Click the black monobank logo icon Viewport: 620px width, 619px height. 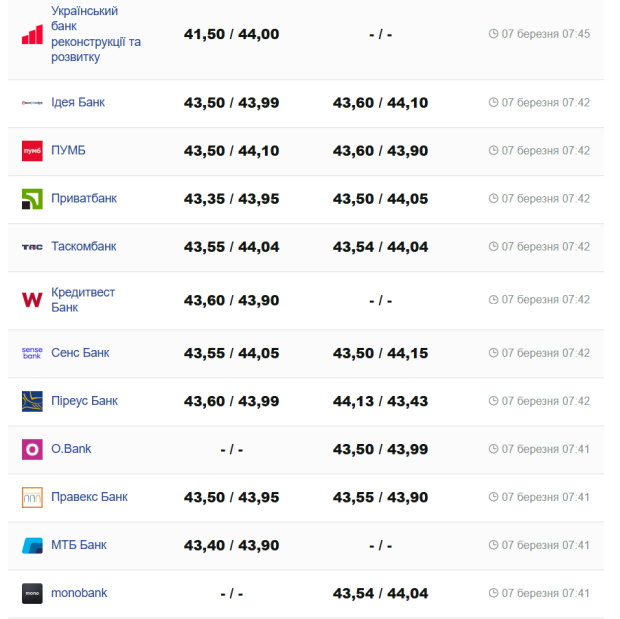[32, 593]
